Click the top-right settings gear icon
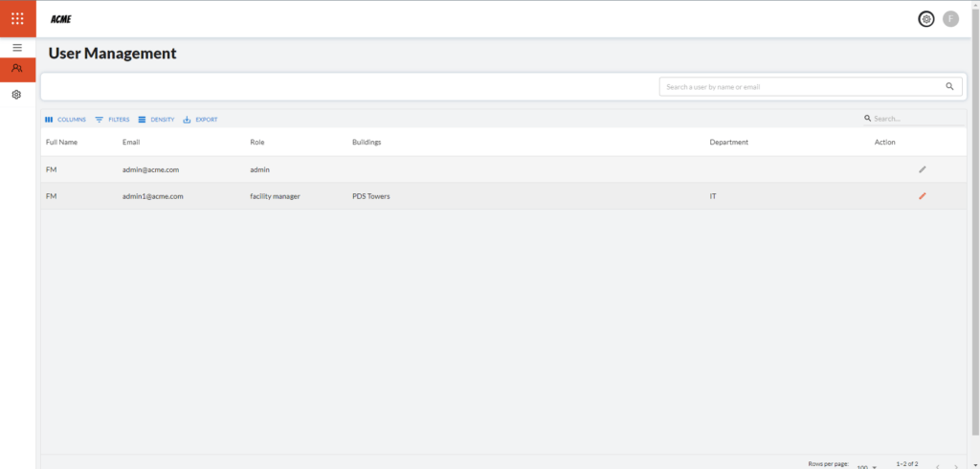 [925, 19]
